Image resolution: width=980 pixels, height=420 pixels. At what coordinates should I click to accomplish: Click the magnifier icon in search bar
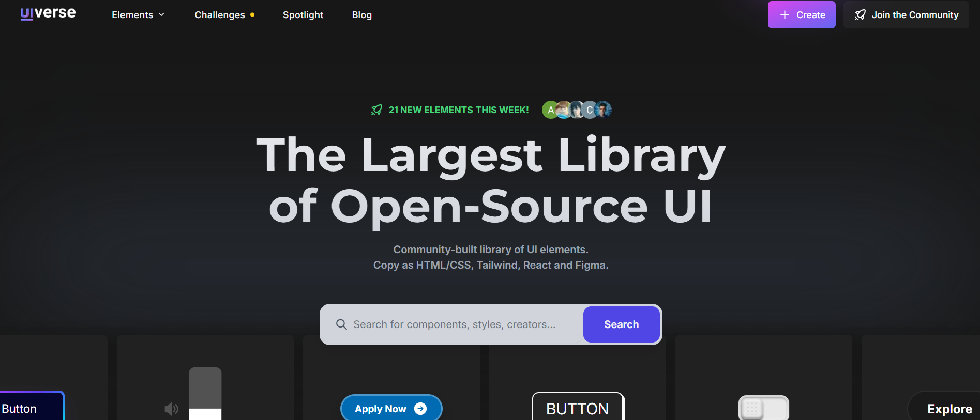(341, 324)
